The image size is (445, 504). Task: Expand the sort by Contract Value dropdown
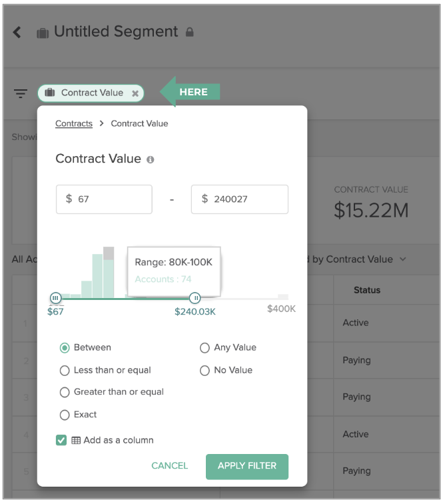(x=403, y=259)
